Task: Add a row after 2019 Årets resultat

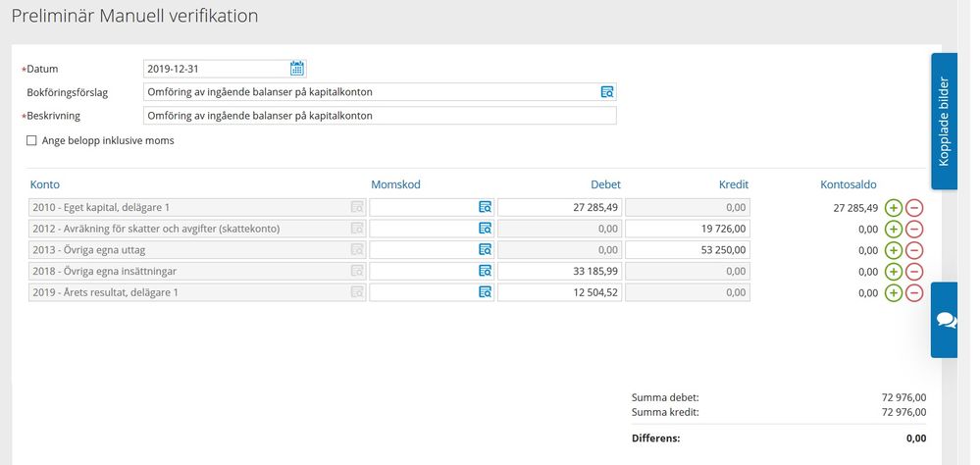Action: pyautogui.click(x=894, y=292)
